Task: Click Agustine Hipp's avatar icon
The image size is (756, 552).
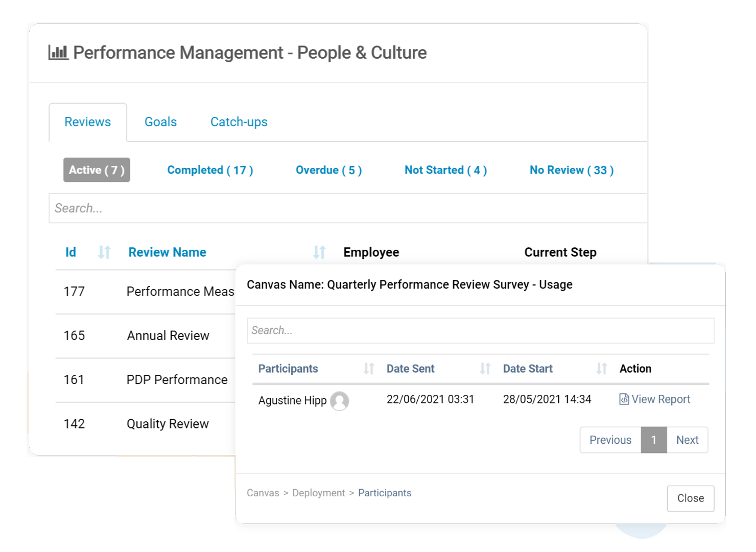Action: tap(340, 401)
